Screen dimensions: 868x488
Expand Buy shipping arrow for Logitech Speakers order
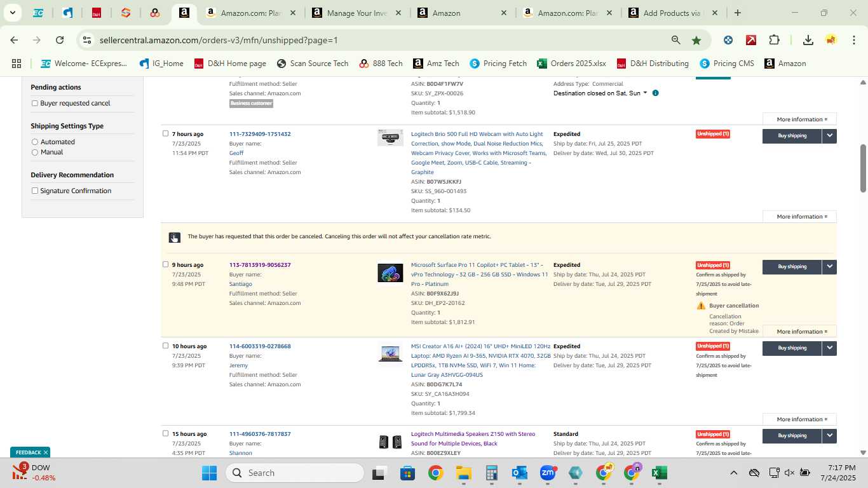click(829, 435)
